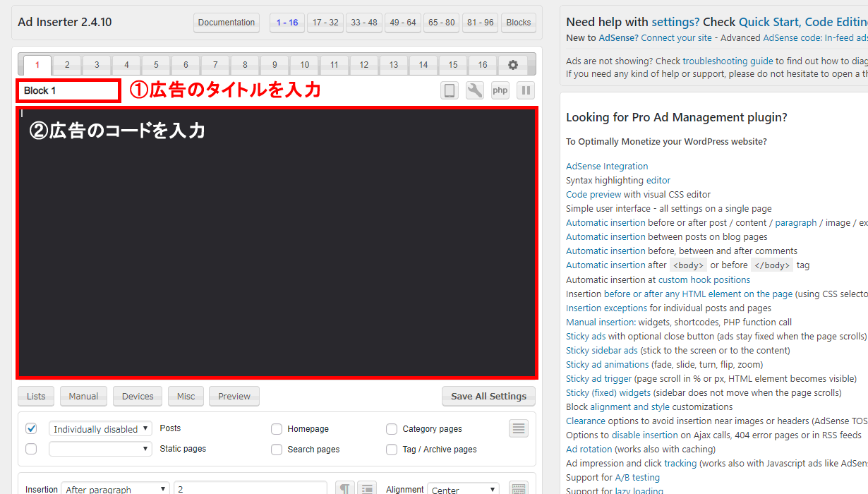Select the 17 - 32 blocks range
Screen dimensions: 868x494
[325, 23]
